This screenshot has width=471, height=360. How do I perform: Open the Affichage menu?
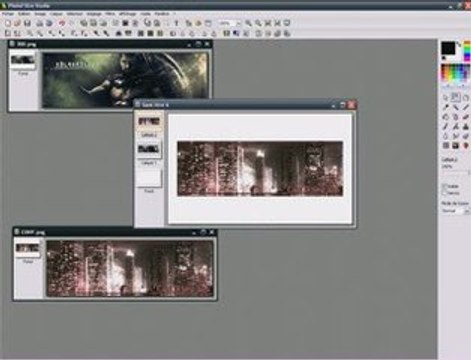(x=127, y=14)
